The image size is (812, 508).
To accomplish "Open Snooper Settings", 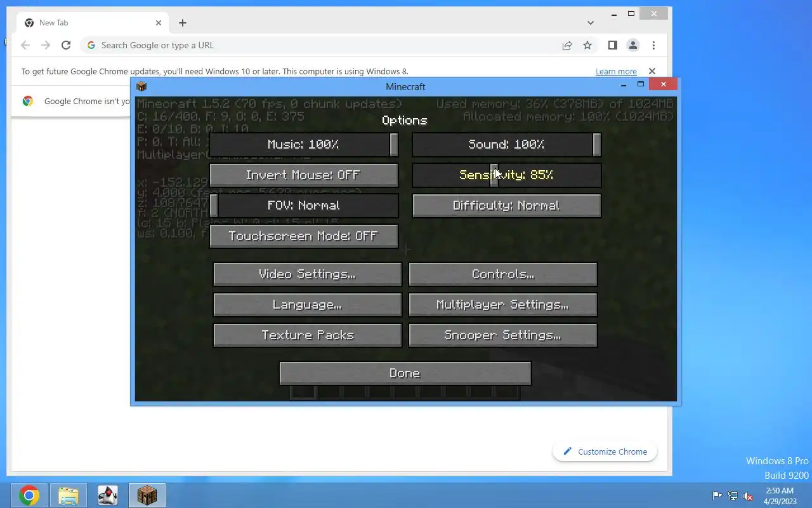I will pos(502,335).
